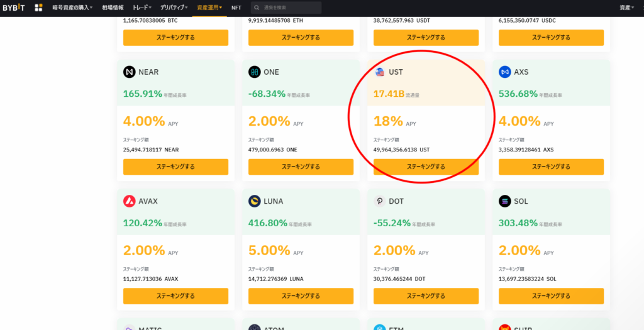Screen dimensions: 644x330
Task: Click ステーキングする for ETH
Action: (301, 37)
